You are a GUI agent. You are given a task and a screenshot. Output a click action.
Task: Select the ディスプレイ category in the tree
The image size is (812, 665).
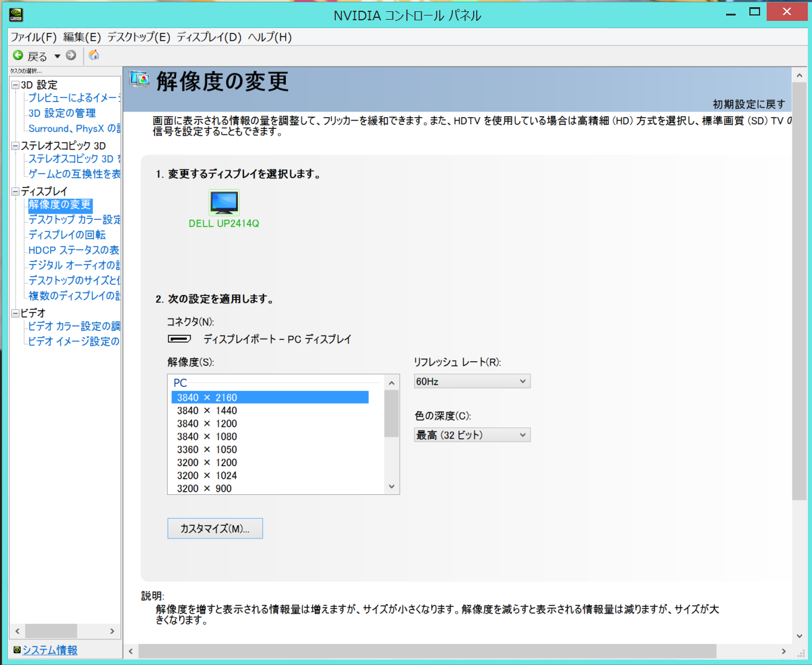[44, 192]
